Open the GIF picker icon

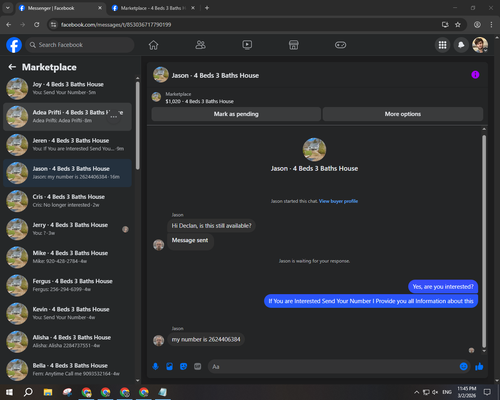coord(198,367)
